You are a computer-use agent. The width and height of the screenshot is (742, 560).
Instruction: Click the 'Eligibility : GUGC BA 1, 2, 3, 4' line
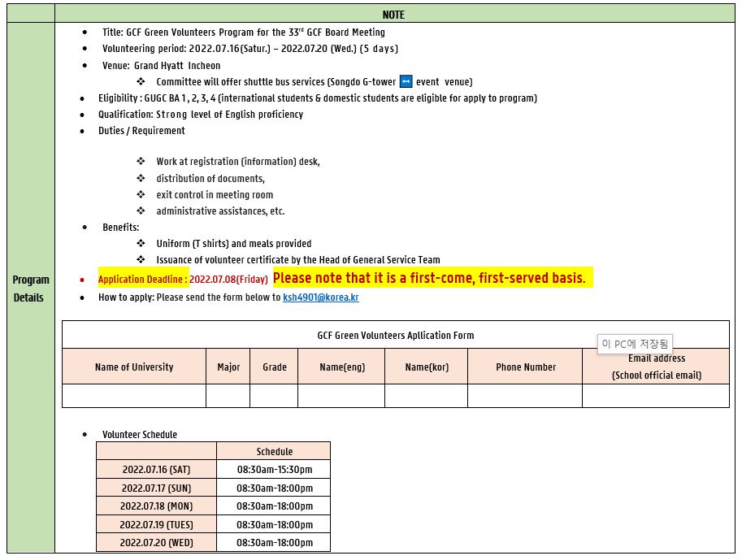pyautogui.click(x=318, y=98)
